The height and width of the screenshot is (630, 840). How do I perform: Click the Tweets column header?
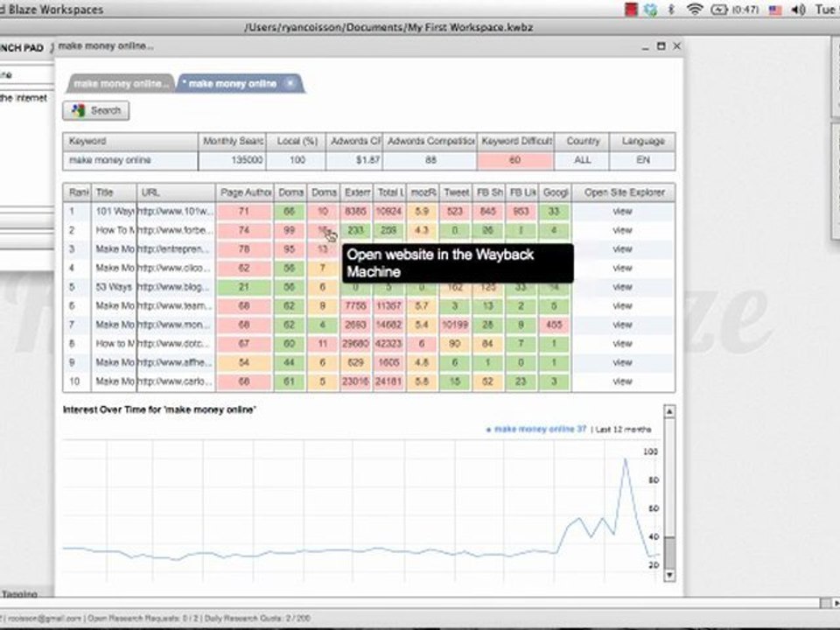coord(456,192)
